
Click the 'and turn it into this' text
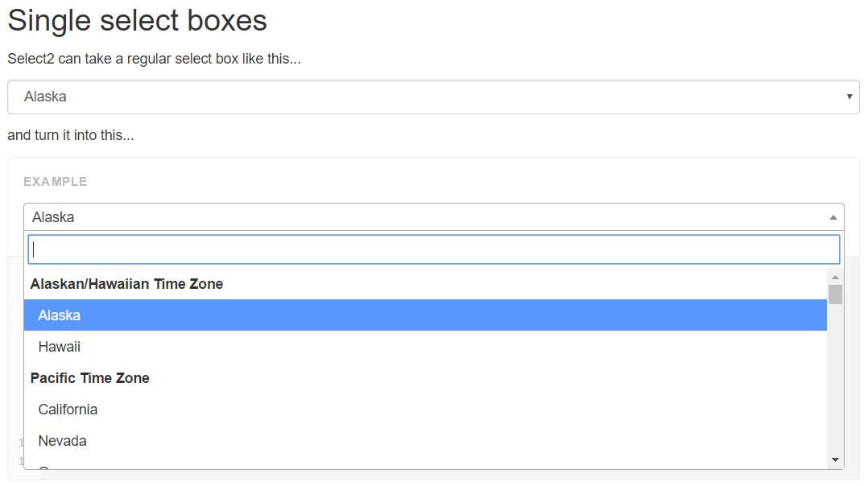click(x=71, y=135)
